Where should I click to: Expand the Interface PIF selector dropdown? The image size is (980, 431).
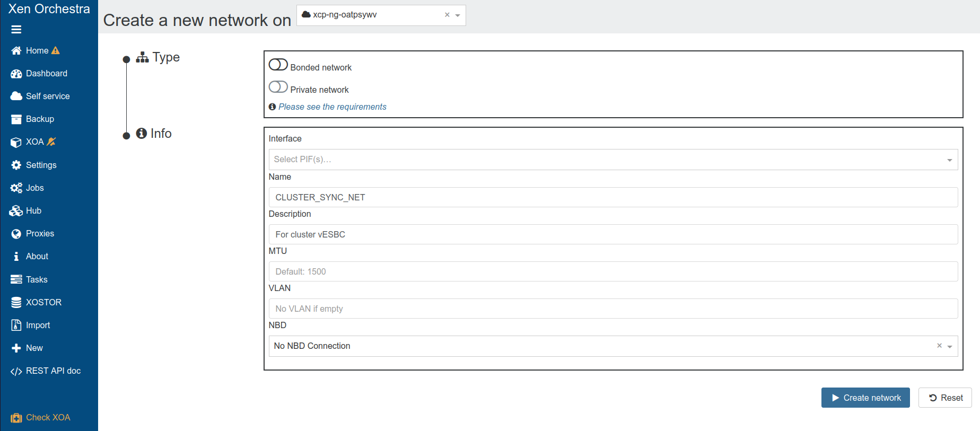pos(949,160)
